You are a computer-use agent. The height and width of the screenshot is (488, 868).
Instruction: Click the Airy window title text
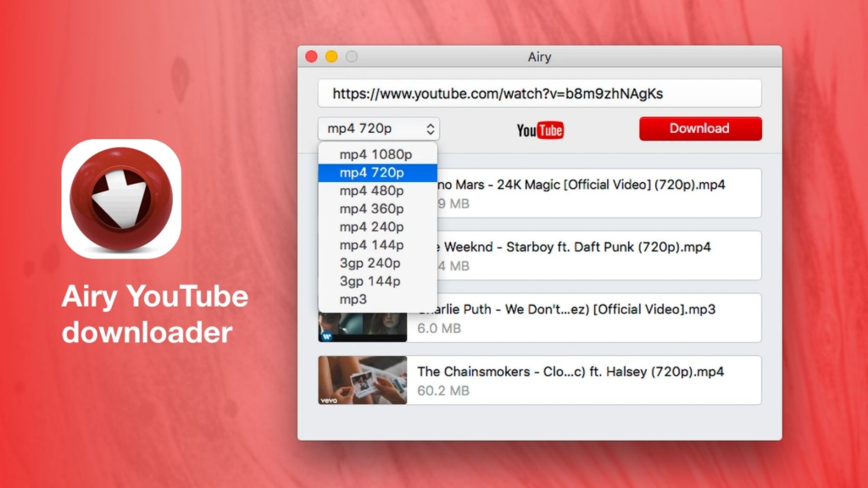[539, 57]
